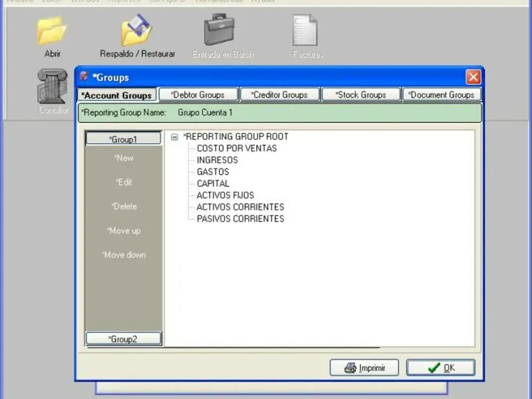Click the Imprimir print button

coord(364,368)
